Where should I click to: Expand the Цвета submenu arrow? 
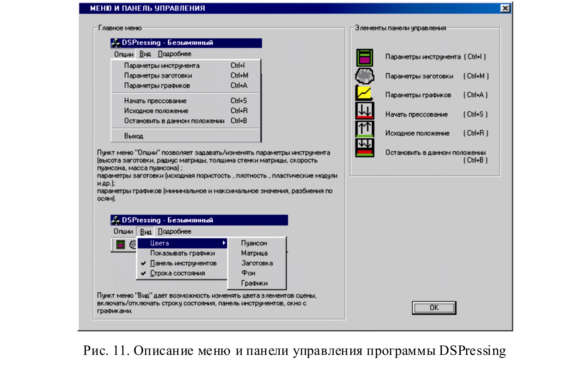tap(224, 243)
